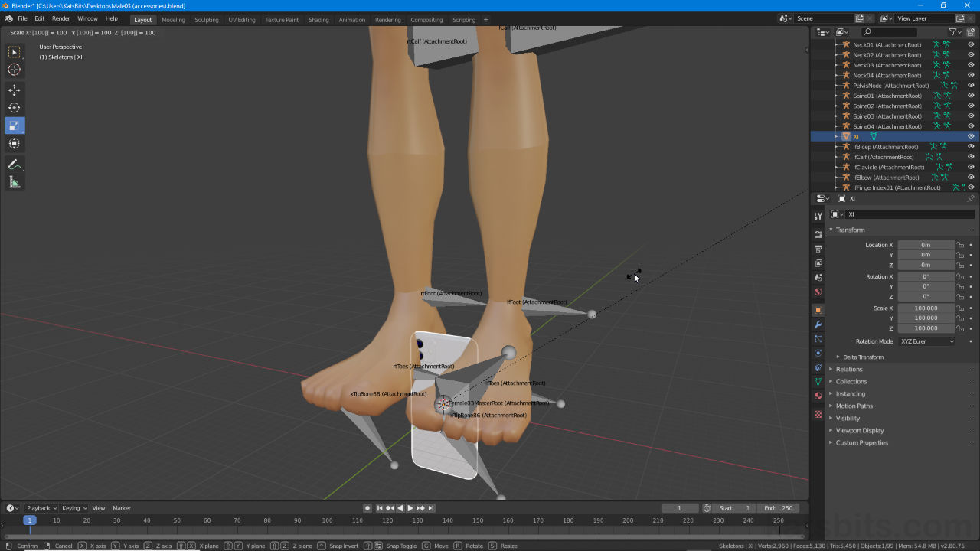This screenshot has height=551, width=980.
Task: Switch to the Animation workspace tab
Action: (x=352, y=20)
